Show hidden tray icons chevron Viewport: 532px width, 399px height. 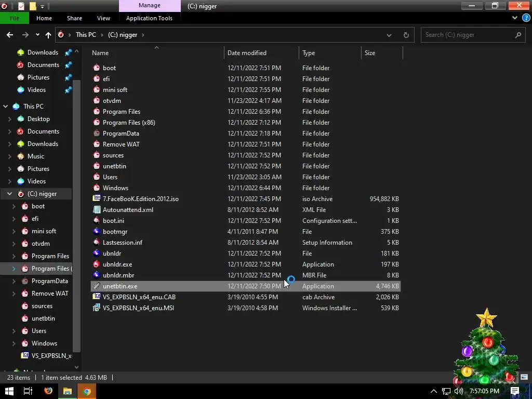(x=434, y=391)
